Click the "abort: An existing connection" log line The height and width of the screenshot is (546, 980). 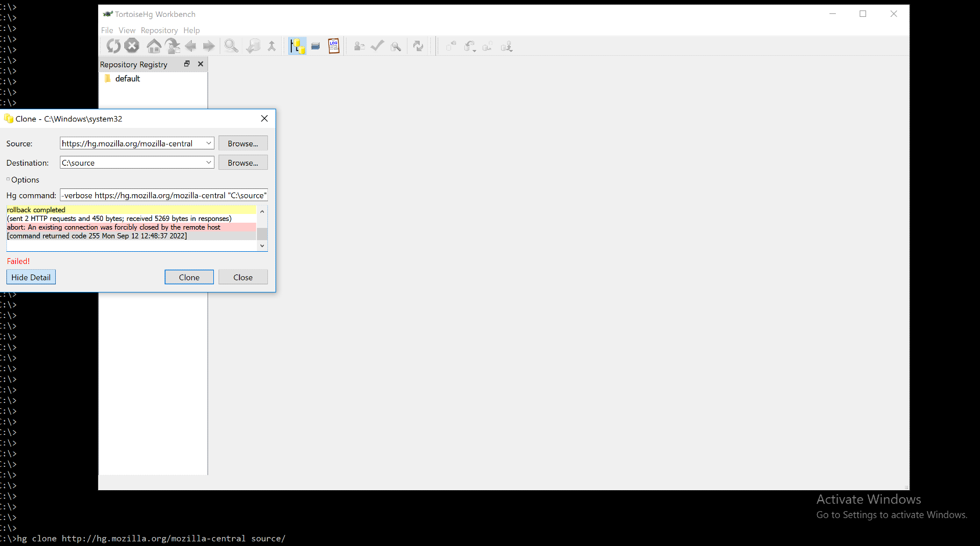pyautogui.click(x=114, y=227)
